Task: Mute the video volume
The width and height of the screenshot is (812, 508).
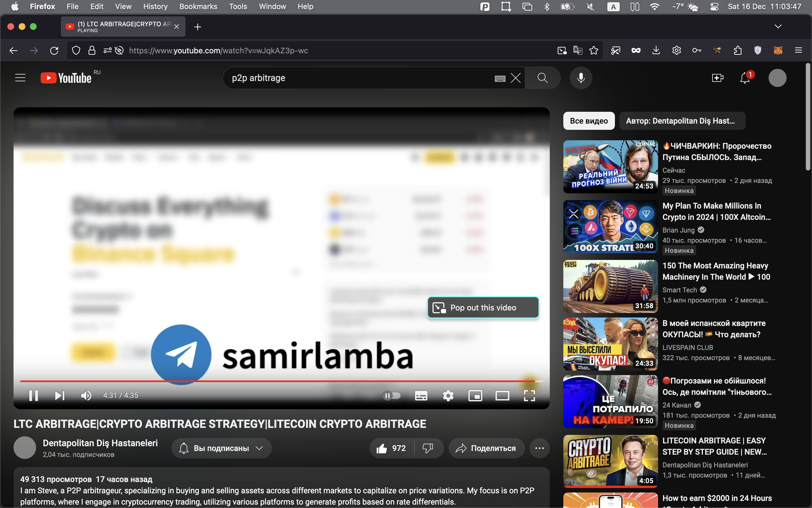Action: point(86,395)
